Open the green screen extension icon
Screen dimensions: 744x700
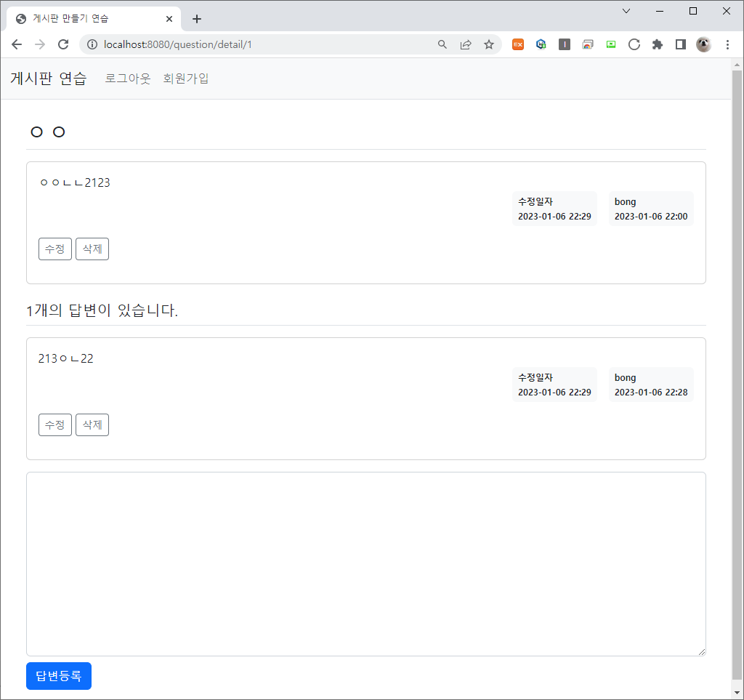(x=610, y=44)
